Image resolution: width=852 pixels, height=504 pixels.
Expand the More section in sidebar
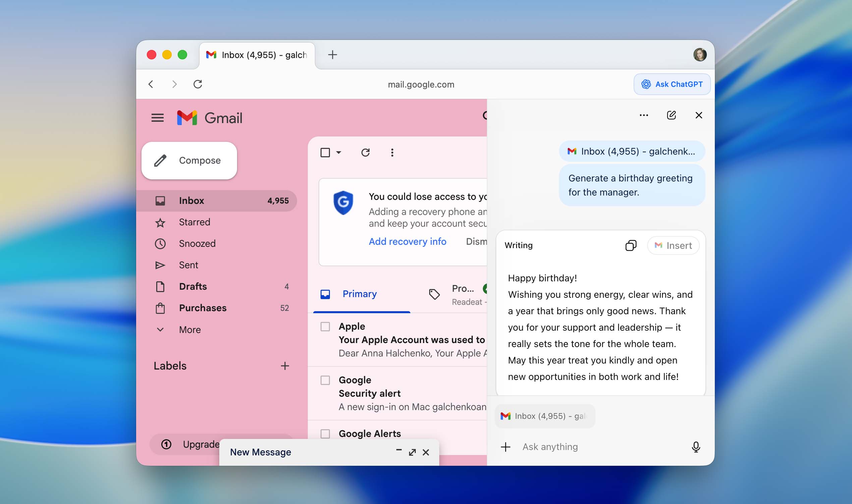tap(189, 329)
